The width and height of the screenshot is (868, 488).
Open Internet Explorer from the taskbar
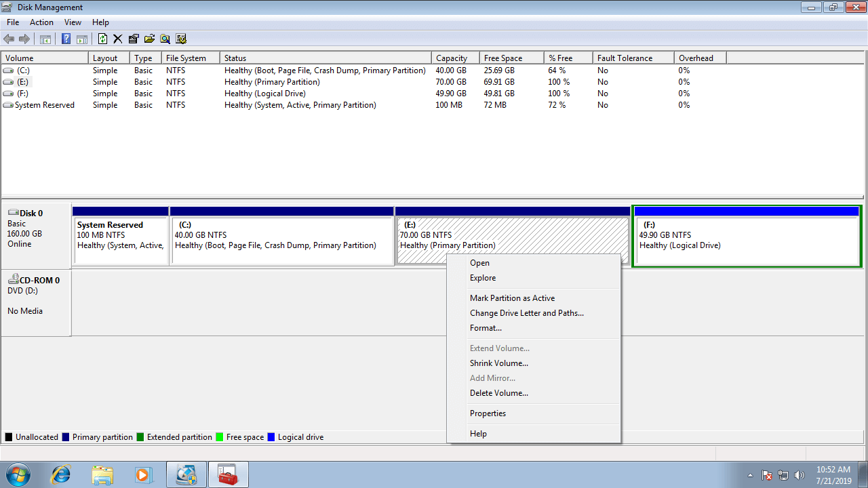pyautogui.click(x=61, y=474)
